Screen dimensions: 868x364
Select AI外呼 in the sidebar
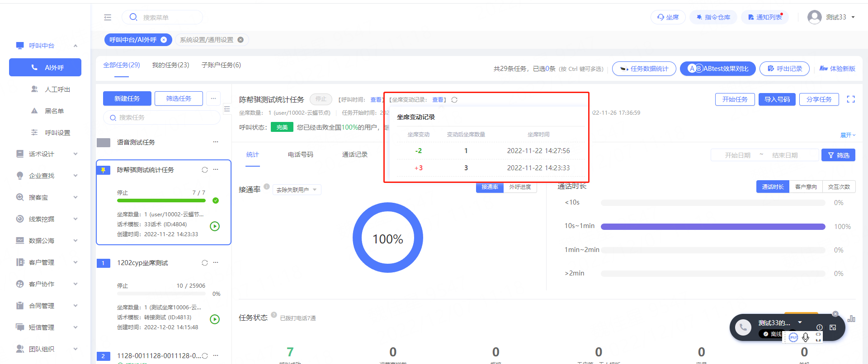(45, 67)
